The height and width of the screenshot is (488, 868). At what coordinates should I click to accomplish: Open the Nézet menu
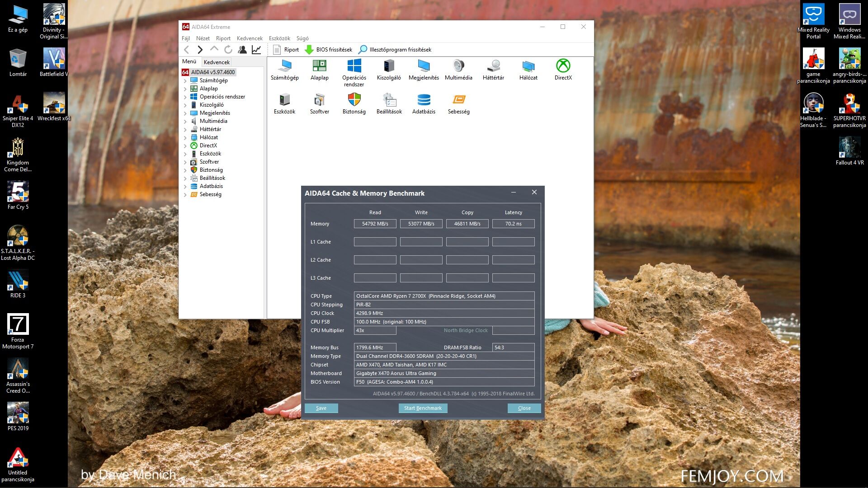click(x=203, y=38)
